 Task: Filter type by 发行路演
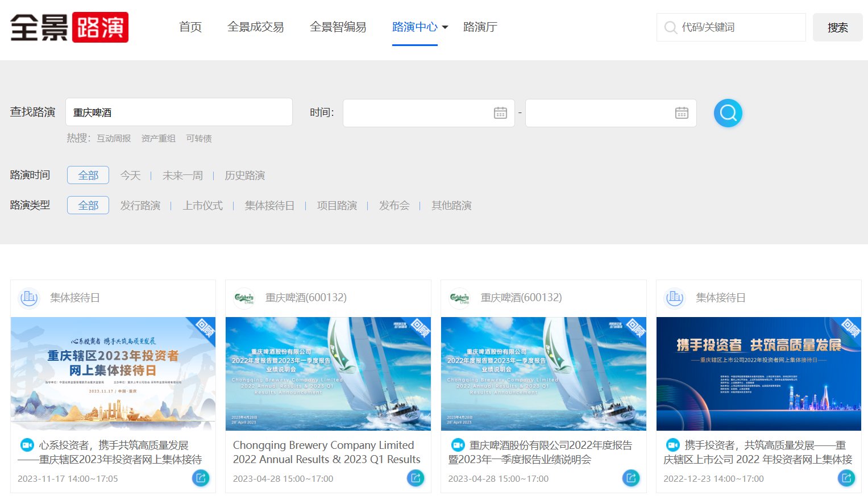[x=140, y=205]
